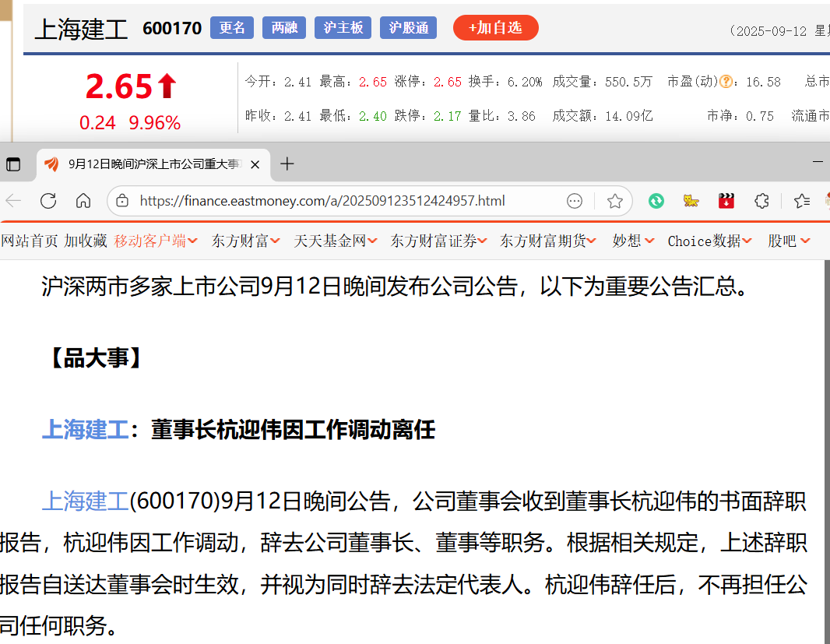Go to browser home page icon
The height and width of the screenshot is (644, 830).
pos(83,201)
